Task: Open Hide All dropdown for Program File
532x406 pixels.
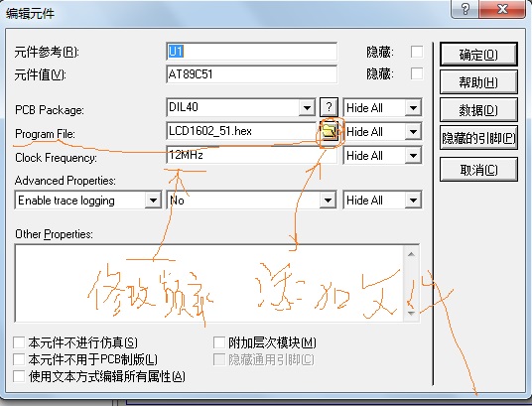Action: [x=413, y=131]
